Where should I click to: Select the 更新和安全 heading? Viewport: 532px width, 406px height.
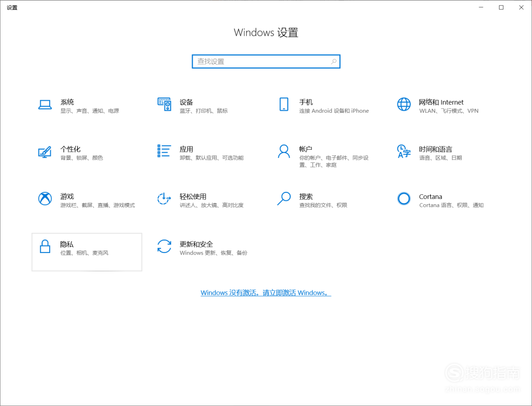(197, 245)
